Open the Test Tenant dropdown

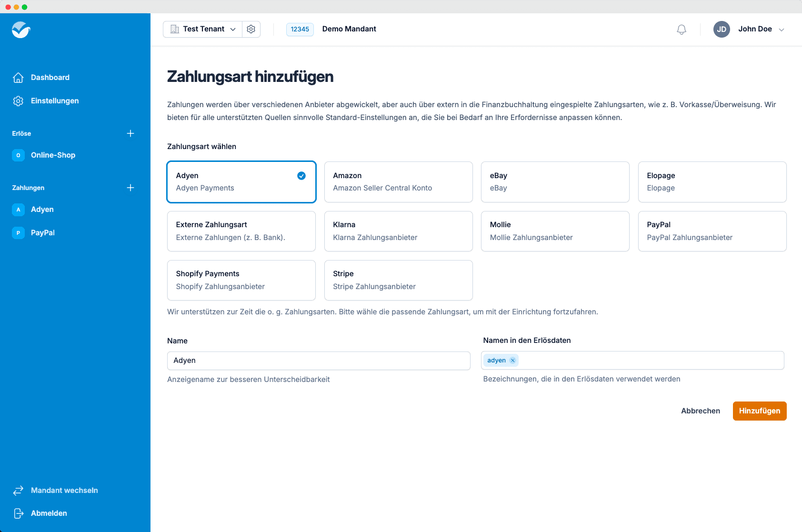[202, 29]
